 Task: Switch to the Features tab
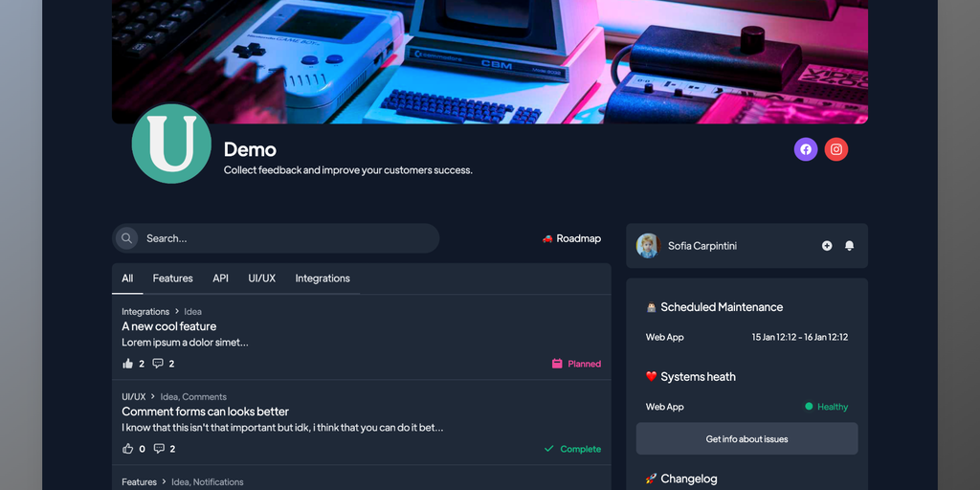point(172,278)
